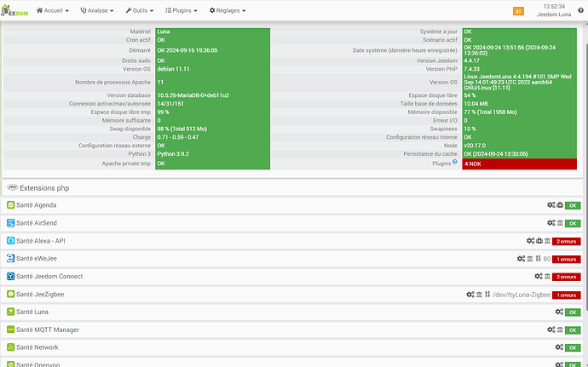Click up-down arrows icon in Santé eWeJee row
588x367 pixels.
(x=538, y=259)
